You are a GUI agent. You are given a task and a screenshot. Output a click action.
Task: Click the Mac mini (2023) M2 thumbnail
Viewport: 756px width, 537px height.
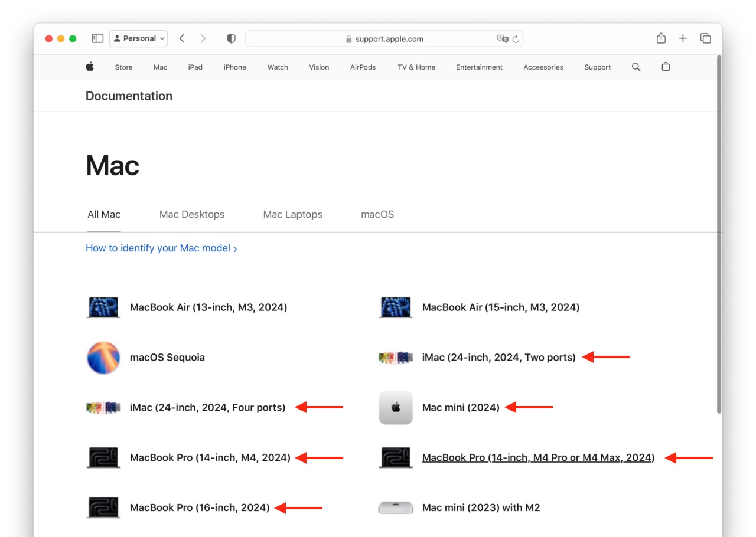tap(396, 508)
